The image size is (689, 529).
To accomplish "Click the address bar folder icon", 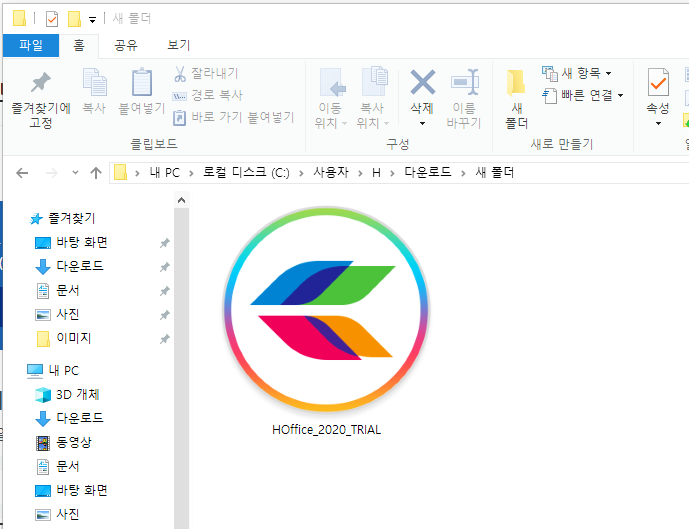I will tap(120, 172).
